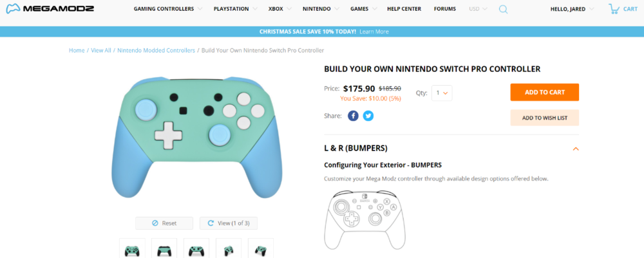Click the Mega Modz logo icon
644x258 pixels.
click(12, 9)
